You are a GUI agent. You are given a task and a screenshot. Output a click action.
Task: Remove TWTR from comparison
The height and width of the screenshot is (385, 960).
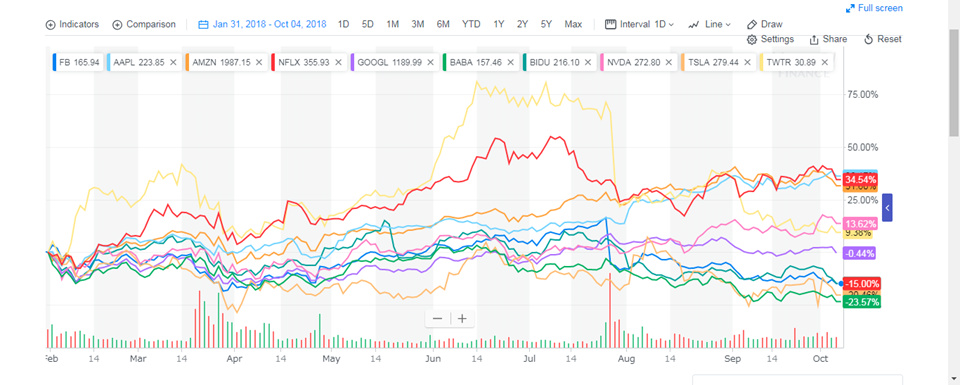pos(825,62)
